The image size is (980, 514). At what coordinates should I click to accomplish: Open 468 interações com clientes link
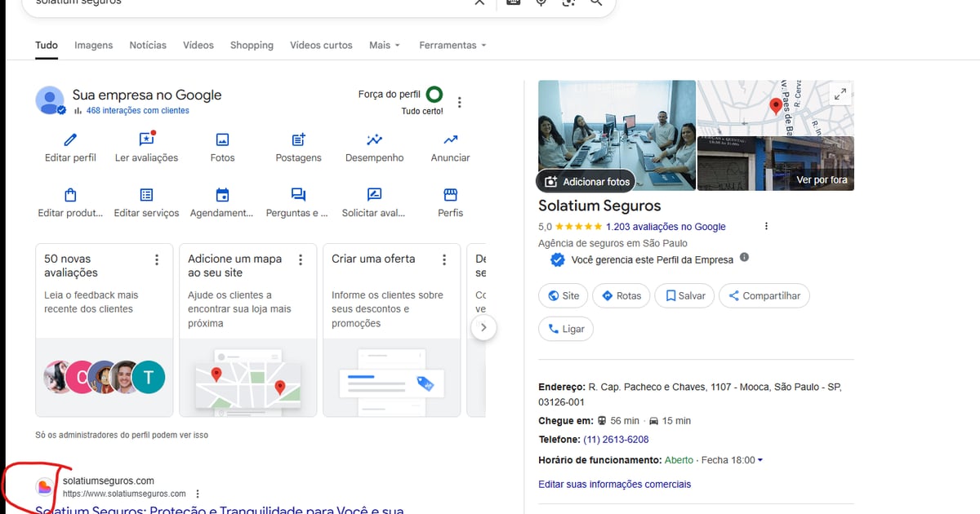pyautogui.click(x=137, y=110)
